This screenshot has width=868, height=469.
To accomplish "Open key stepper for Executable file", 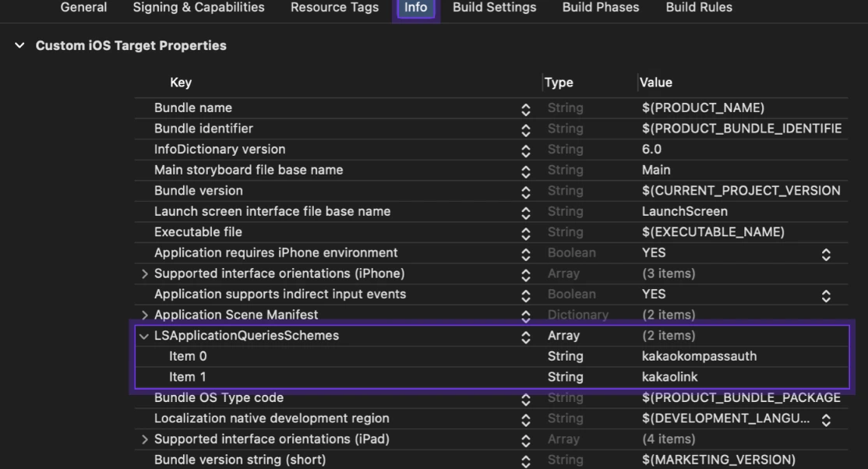I will (x=526, y=234).
